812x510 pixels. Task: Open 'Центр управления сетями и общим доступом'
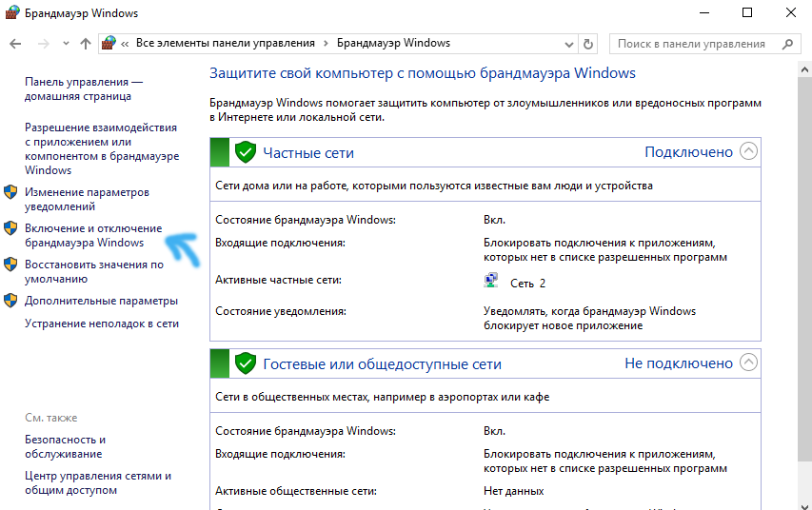tap(98, 483)
